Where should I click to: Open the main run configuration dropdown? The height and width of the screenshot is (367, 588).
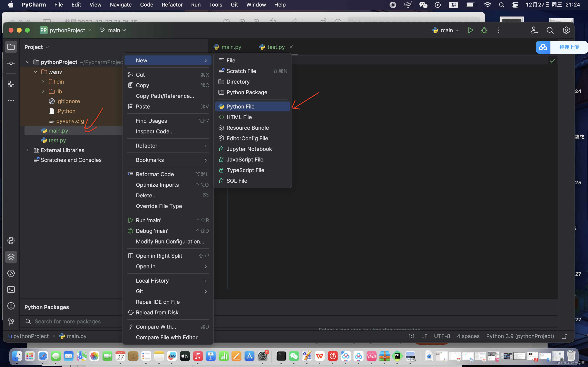coord(446,30)
